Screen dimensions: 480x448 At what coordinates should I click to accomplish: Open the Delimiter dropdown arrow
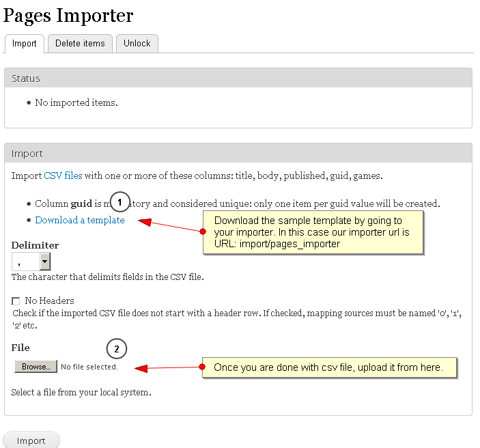click(44, 261)
